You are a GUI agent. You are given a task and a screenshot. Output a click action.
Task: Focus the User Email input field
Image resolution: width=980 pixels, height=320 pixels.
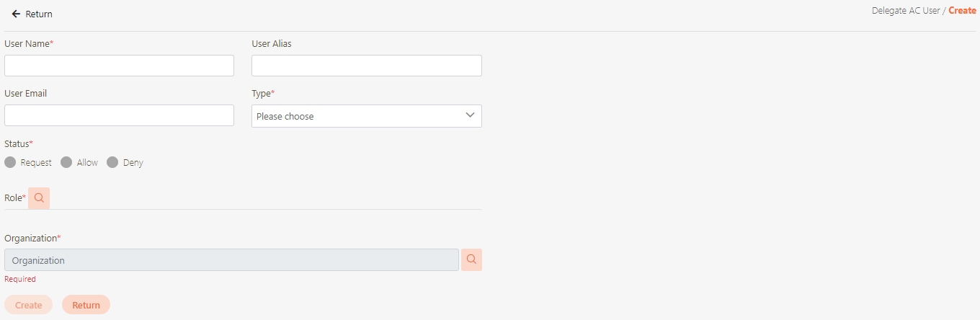click(x=119, y=115)
